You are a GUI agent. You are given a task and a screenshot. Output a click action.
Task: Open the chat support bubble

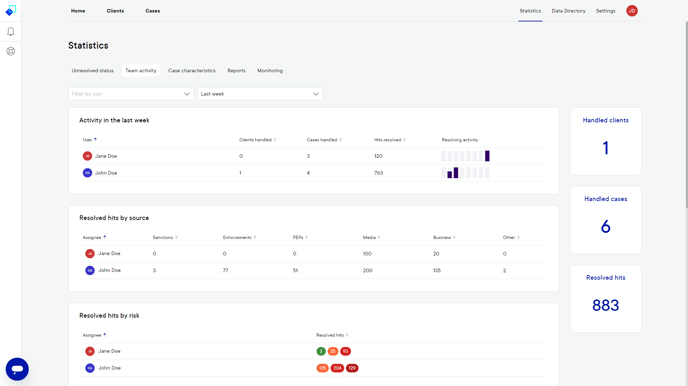(x=17, y=369)
